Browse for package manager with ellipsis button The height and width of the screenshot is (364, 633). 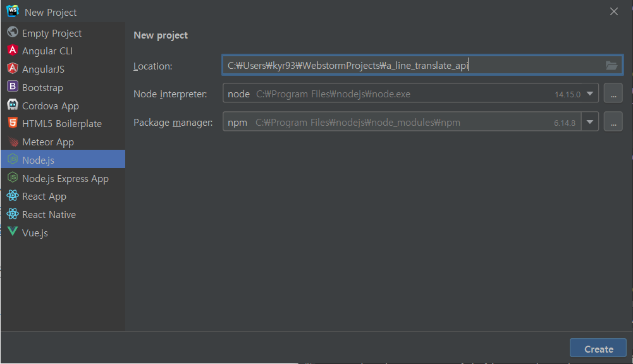[x=613, y=121]
